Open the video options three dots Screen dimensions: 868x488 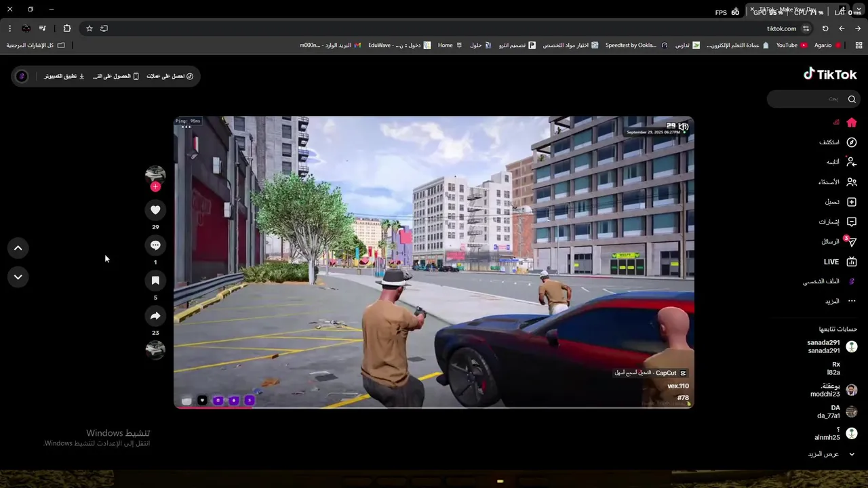point(186,127)
